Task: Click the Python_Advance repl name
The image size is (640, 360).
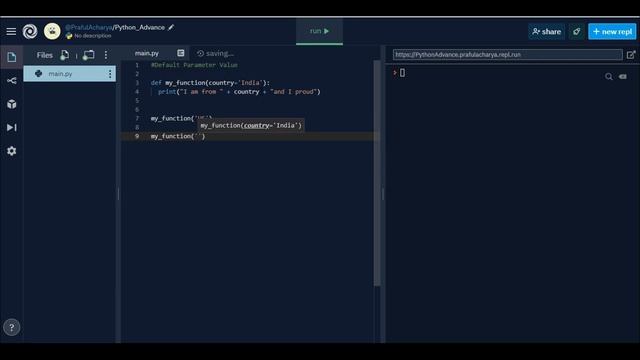Action: (140, 27)
